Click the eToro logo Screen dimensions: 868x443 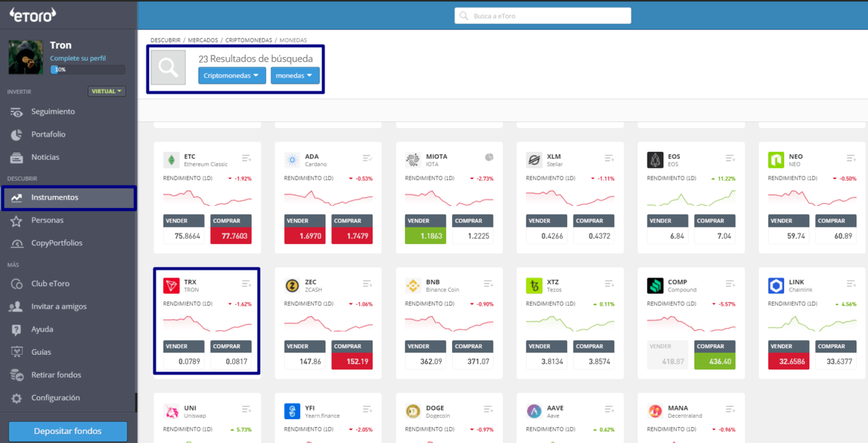[x=32, y=15]
